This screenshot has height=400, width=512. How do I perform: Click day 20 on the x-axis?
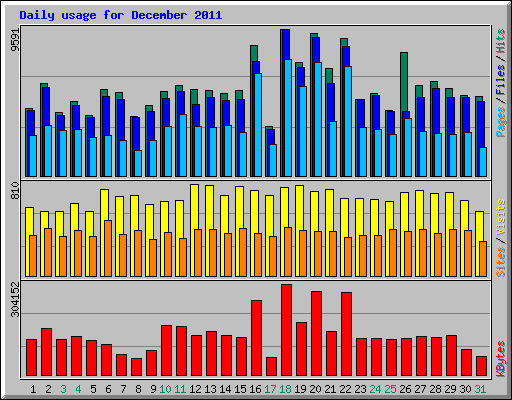[315, 389]
